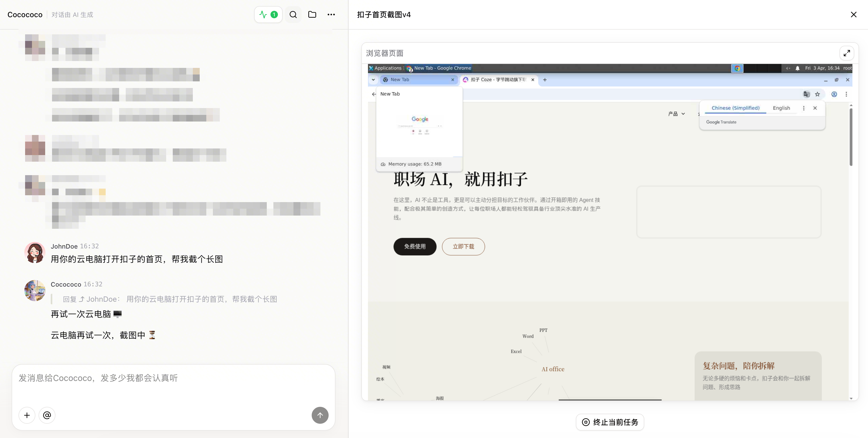Open the activity status indicator with badge

[x=268, y=15]
